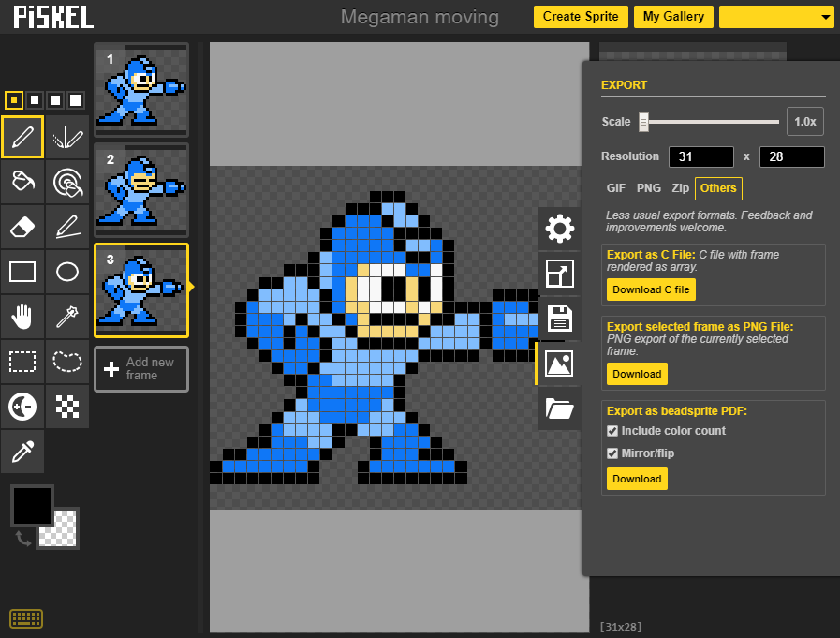Select the Eraser tool

[22, 227]
